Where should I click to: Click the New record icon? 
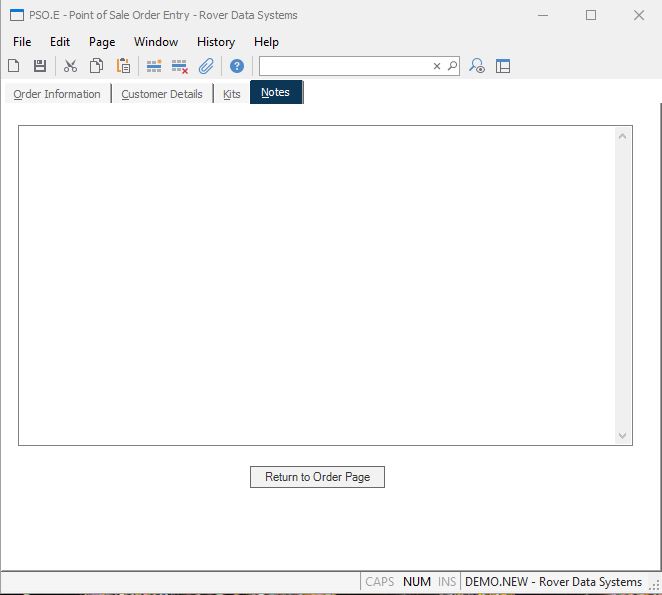pyautogui.click(x=14, y=66)
